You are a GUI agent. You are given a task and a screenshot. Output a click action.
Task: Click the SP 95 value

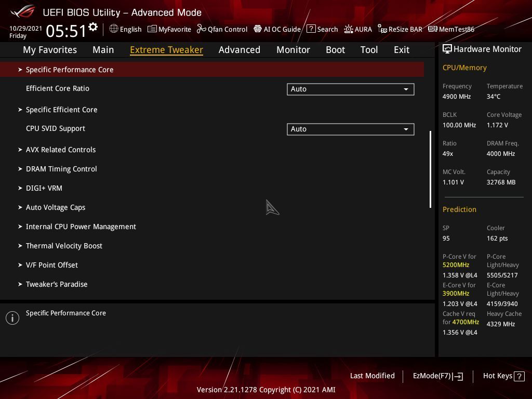[446, 238]
